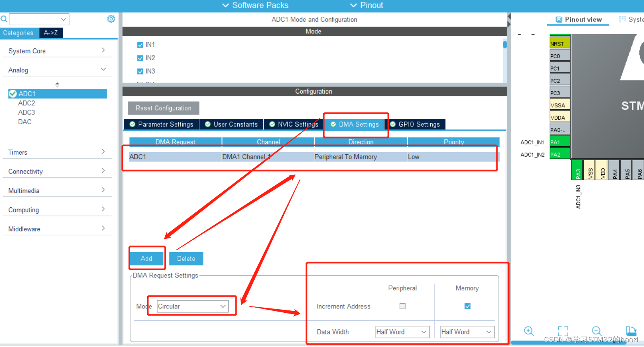Expand the Middleware category
The image size is (644, 347).
pos(57,229)
